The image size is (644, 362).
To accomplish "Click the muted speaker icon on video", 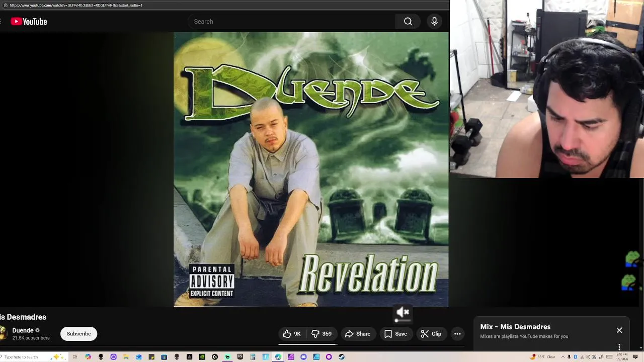I will pyautogui.click(x=403, y=312).
